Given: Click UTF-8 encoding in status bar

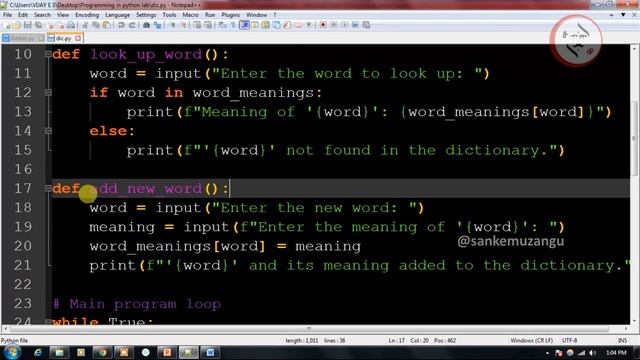Looking at the screenshot, I should coord(569,340).
